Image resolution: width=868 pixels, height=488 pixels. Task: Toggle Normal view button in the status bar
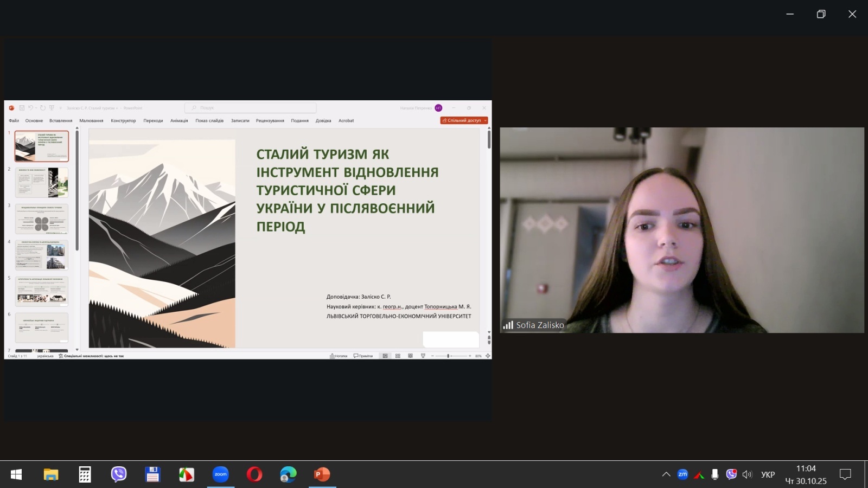pyautogui.click(x=385, y=356)
